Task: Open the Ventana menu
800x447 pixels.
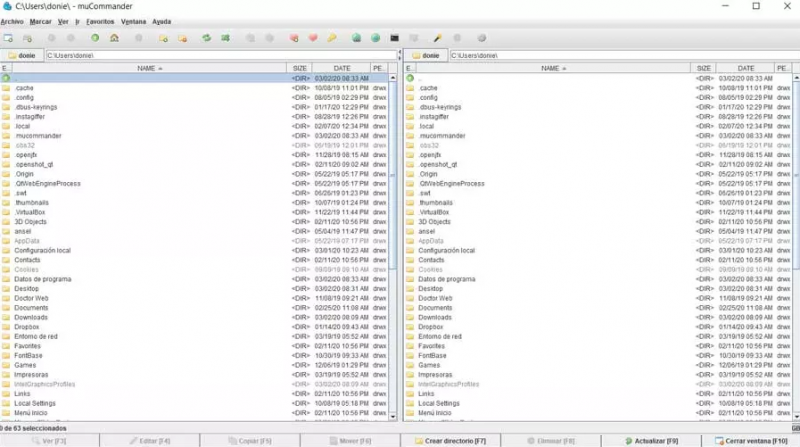Action: (135, 20)
